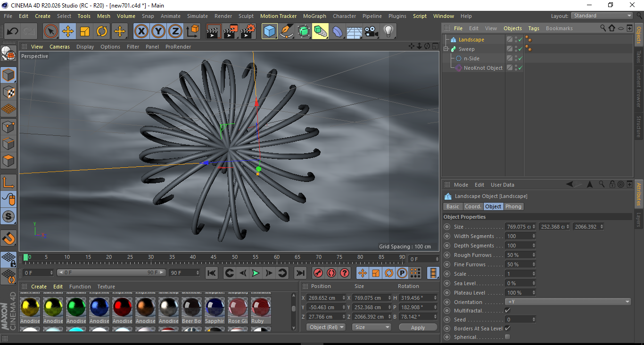This screenshot has height=345, width=644.
Task: Open Tags menu in Objects manager
Action: click(x=534, y=28)
